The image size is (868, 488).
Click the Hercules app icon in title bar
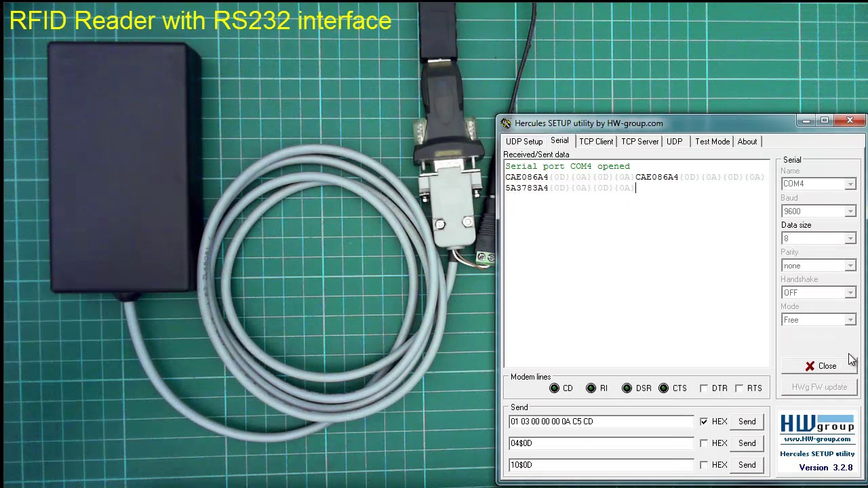(x=506, y=123)
